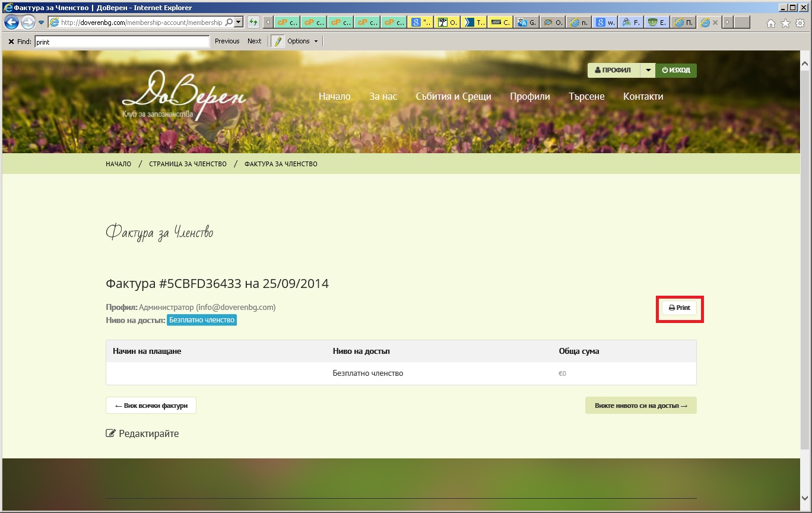The width and height of the screenshot is (812, 513).
Task: Click the Редактирайте edit link
Action: pos(142,433)
